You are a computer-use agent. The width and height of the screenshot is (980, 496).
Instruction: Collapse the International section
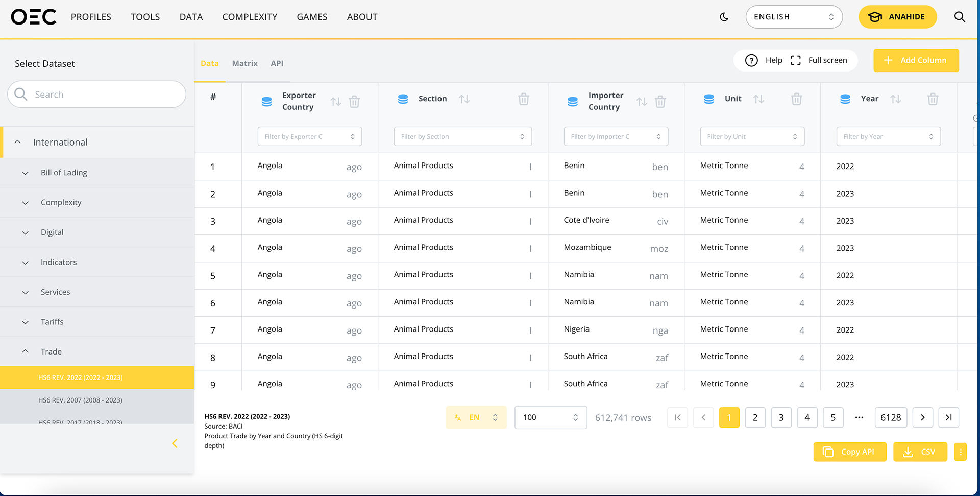97,142
